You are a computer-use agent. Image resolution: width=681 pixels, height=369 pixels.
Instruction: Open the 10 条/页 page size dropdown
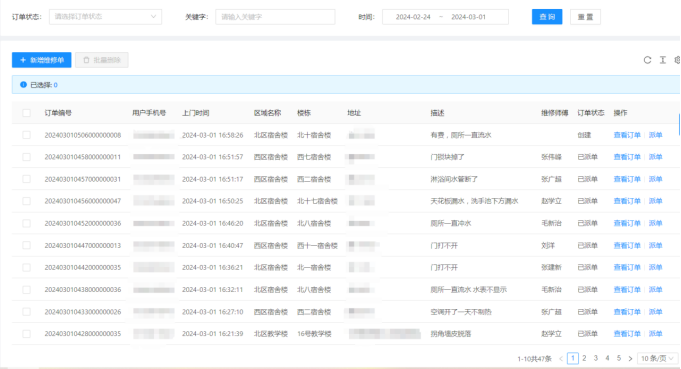658,359
